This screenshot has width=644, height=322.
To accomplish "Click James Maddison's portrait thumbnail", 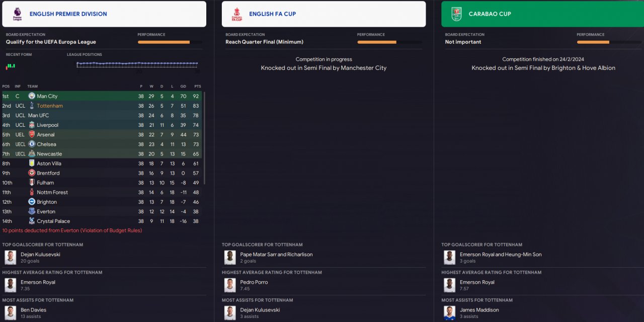I will [449, 313].
